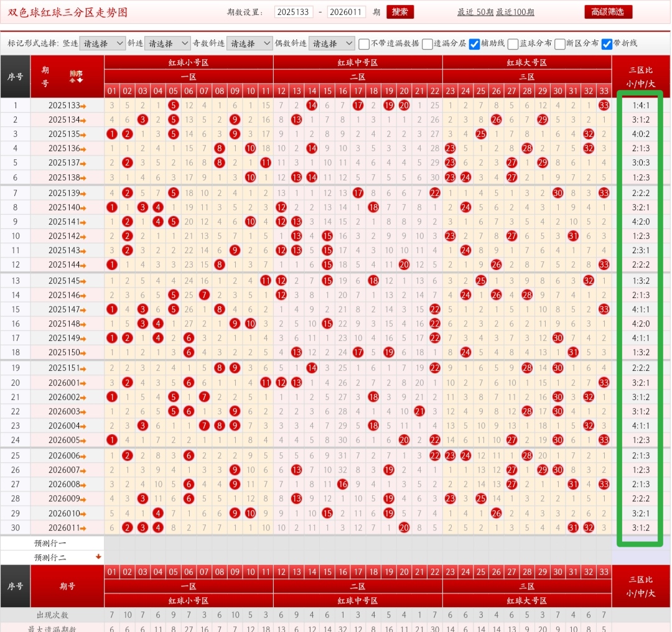The height and width of the screenshot is (632, 672).
Task: Select red ball 33 in row 2025133
Action: (x=604, y=106)
